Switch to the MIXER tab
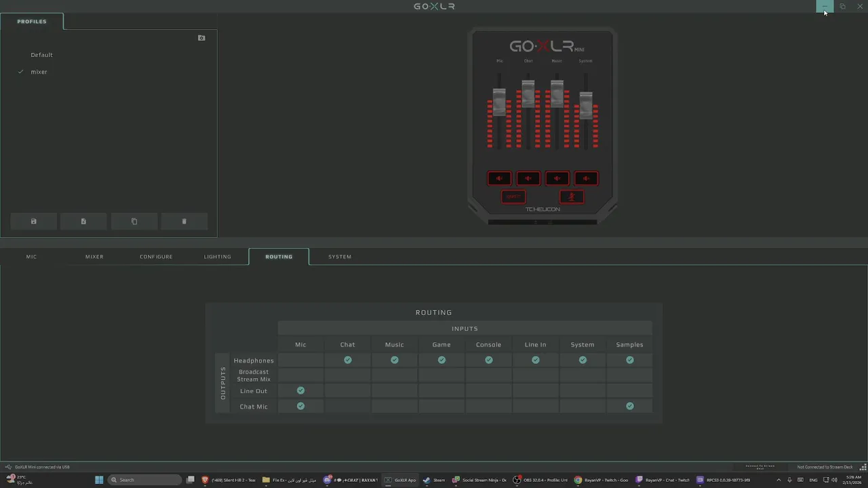Image resolution: width=868 pixels, height=488 pixels. [94, 257]
